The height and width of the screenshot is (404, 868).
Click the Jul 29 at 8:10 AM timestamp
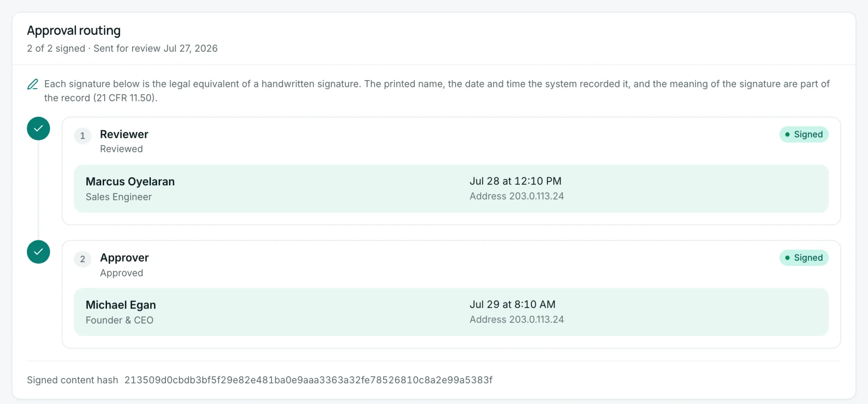point(513,305)
